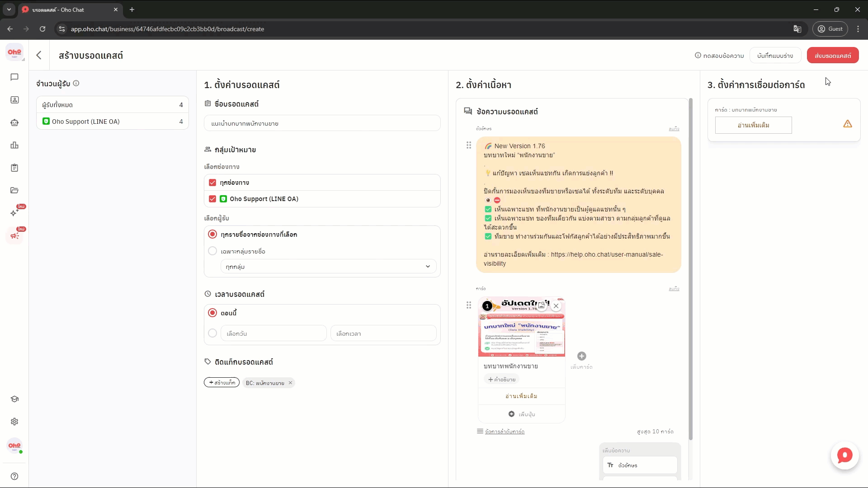Image resolution: width=868 pixels, height=488 pixels.
Task: Open the bar-chart analytics sidebar icon
Action: [14, 145]
